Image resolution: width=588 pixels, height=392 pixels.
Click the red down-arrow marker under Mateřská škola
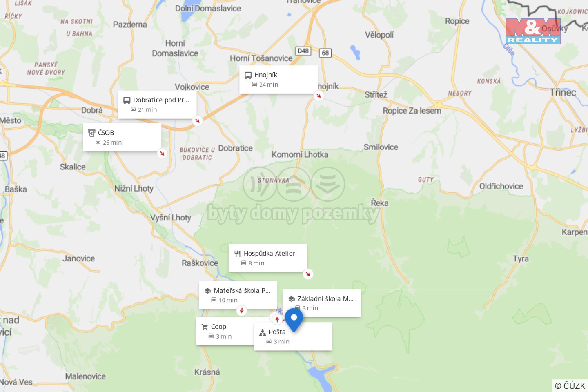pos(242,311)
